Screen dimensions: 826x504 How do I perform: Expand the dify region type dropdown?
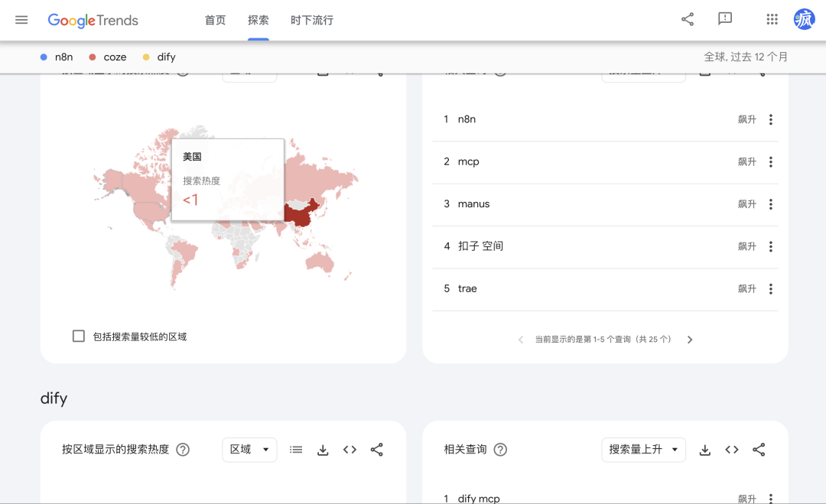click(249, 450)
